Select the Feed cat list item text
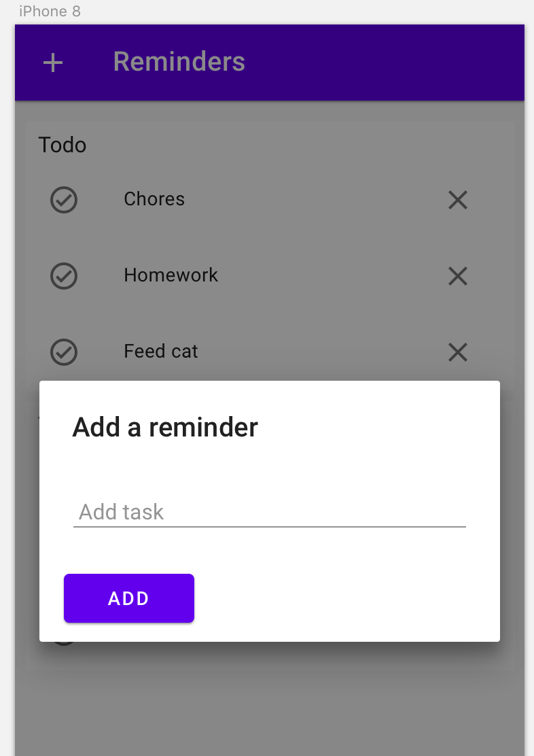Screen dimensions: 534x756 [161, 351]
